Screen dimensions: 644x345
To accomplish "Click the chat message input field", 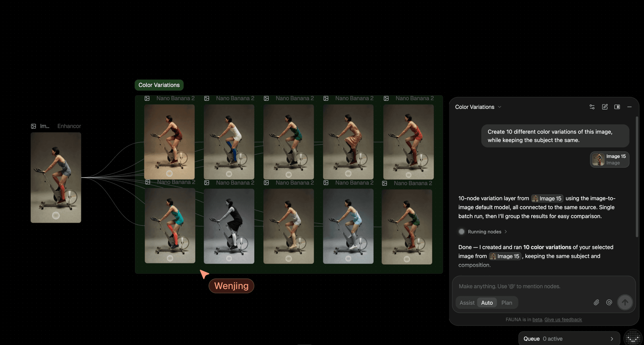I will pos(543,286).
